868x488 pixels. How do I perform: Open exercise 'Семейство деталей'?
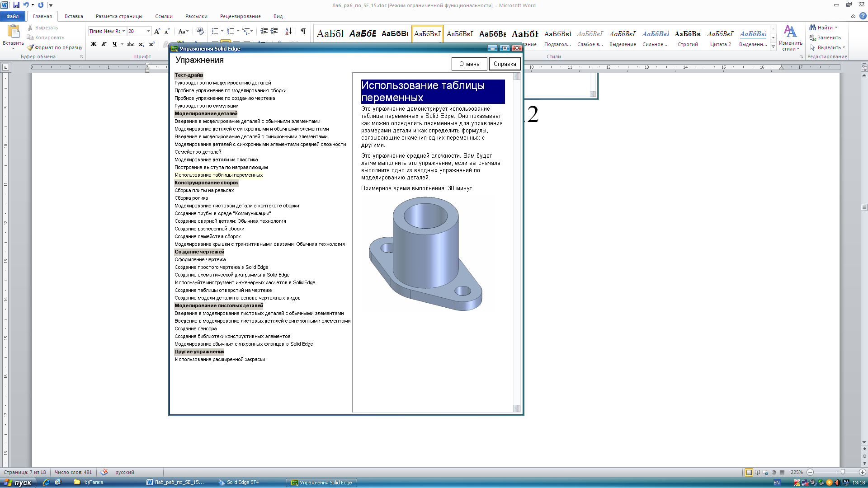click(198, 152)
